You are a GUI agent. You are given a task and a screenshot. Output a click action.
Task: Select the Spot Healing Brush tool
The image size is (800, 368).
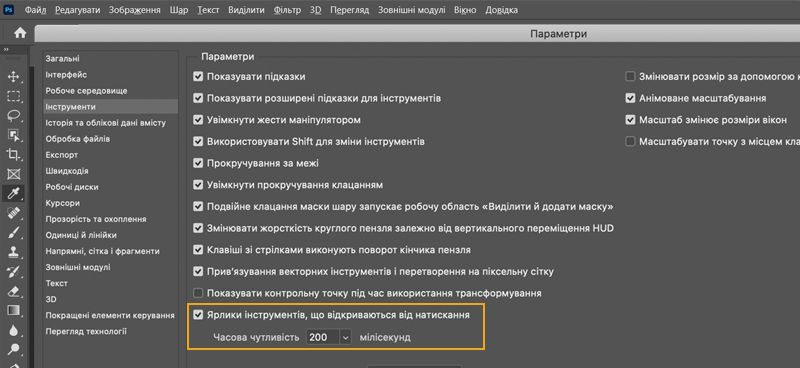point(13,213)
